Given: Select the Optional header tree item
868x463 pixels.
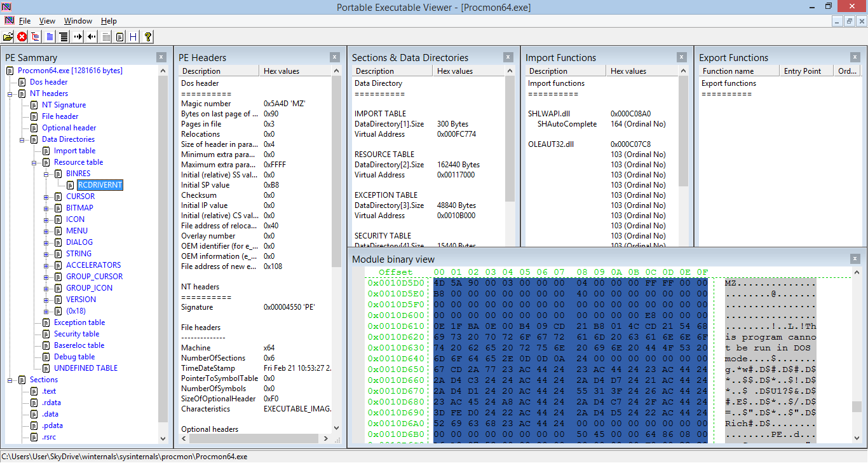Looking at the screenshot, I should point(69,128).
